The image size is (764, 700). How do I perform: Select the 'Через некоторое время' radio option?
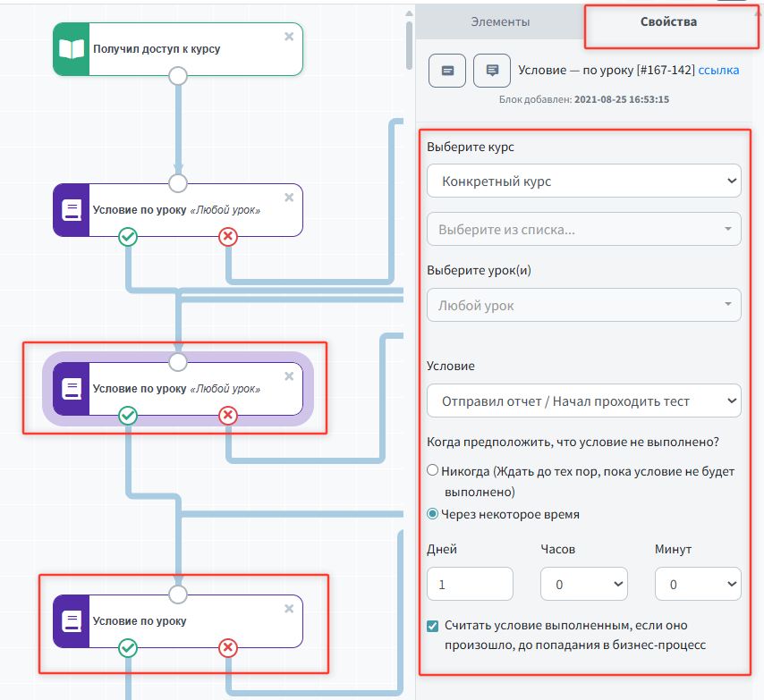pos(433,514)
